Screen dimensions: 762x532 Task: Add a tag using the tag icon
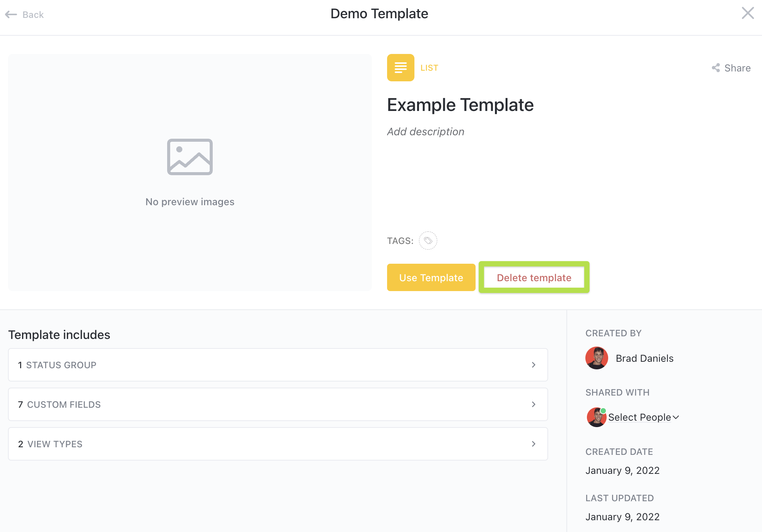[x=428, y=241]
